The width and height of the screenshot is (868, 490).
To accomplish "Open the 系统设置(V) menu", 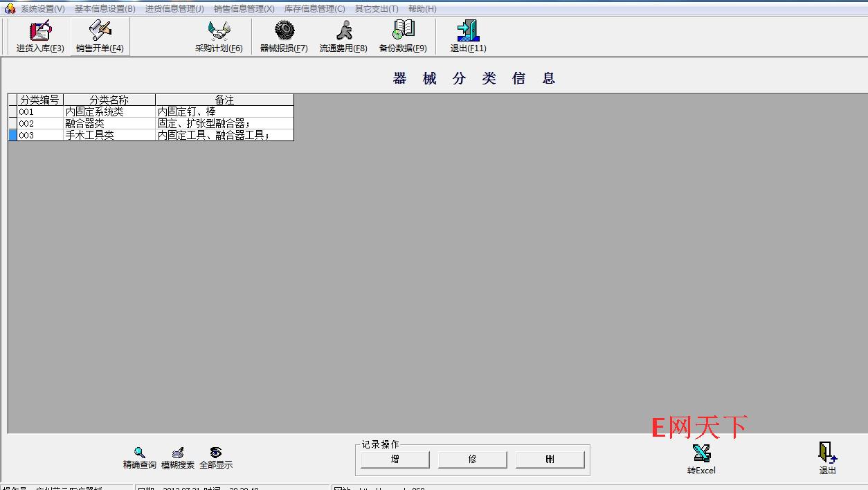I will tap(43, 9).
